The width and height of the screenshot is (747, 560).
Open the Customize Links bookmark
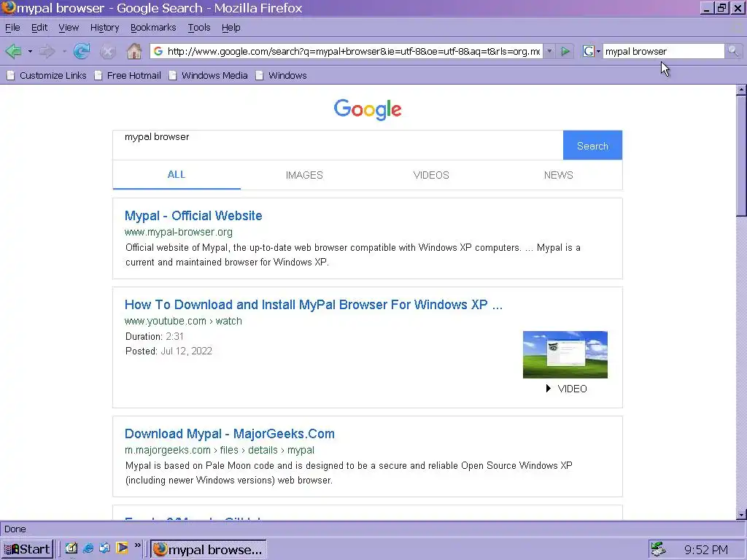[x=47, y=75]
